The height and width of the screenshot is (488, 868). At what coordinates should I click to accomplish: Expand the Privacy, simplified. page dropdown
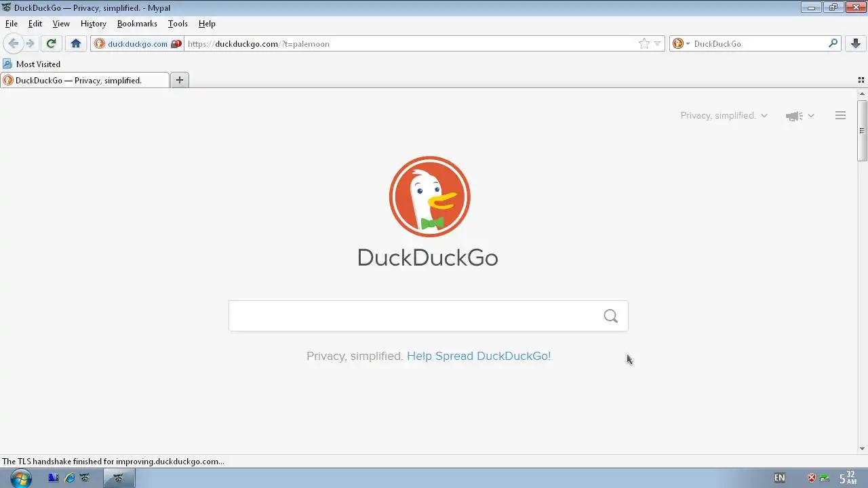point(724,116)
